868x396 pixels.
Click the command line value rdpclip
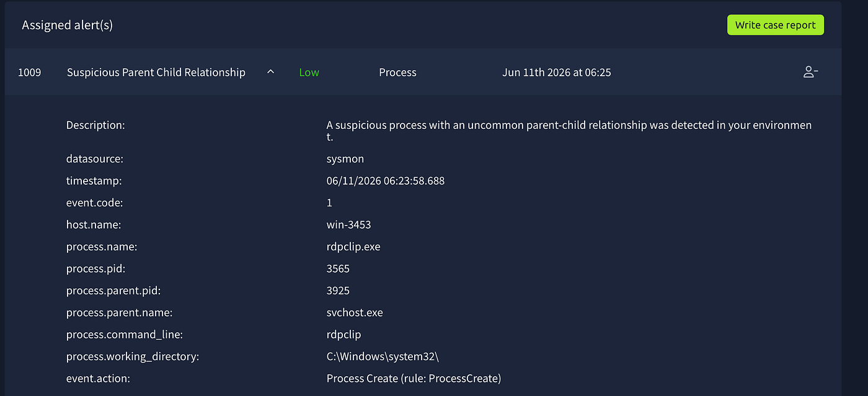pos(343,335)
